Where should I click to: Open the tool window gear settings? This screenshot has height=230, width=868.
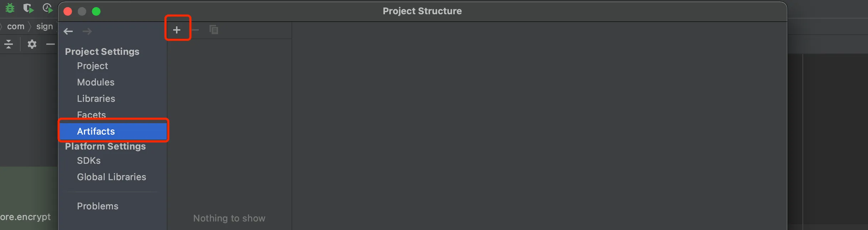pyautogui.click(x=32, y=44)
